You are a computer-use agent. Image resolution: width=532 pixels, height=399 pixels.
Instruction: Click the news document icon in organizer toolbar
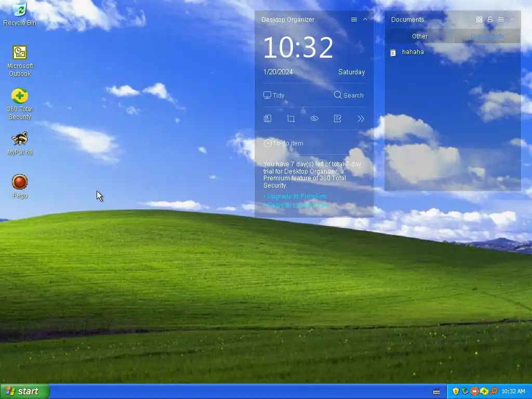pos(268,118)
